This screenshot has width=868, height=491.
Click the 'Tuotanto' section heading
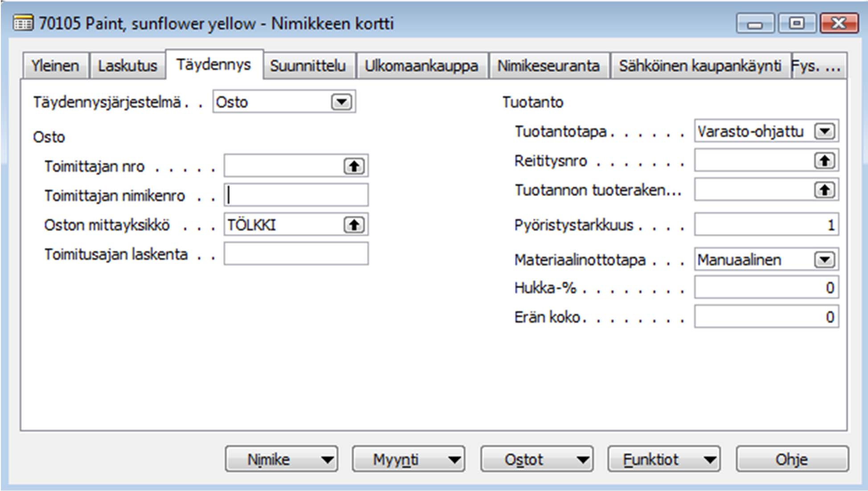533,102
